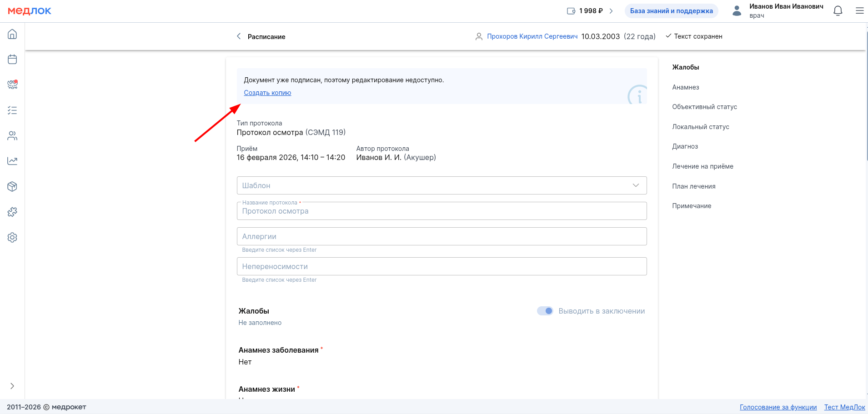Click the task list icon in sidebar
This screenshot has width=868, height=414.
click(x=12, y=110)
